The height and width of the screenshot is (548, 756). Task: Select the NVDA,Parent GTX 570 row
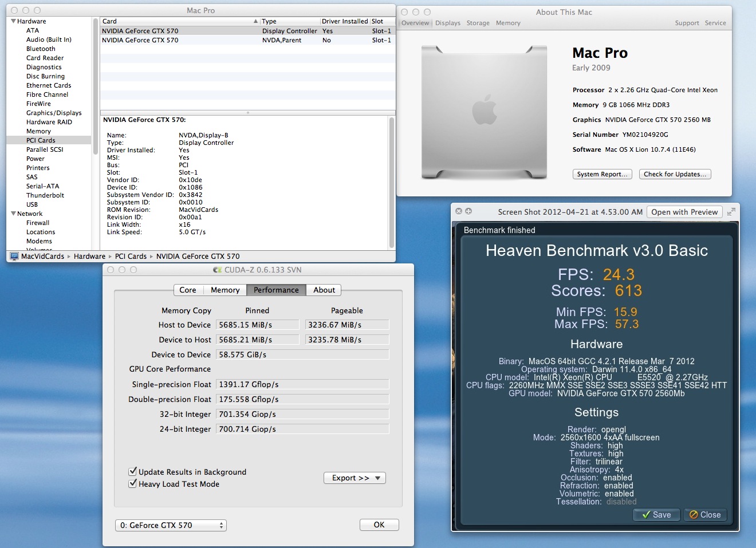click(x=247, y=40)
